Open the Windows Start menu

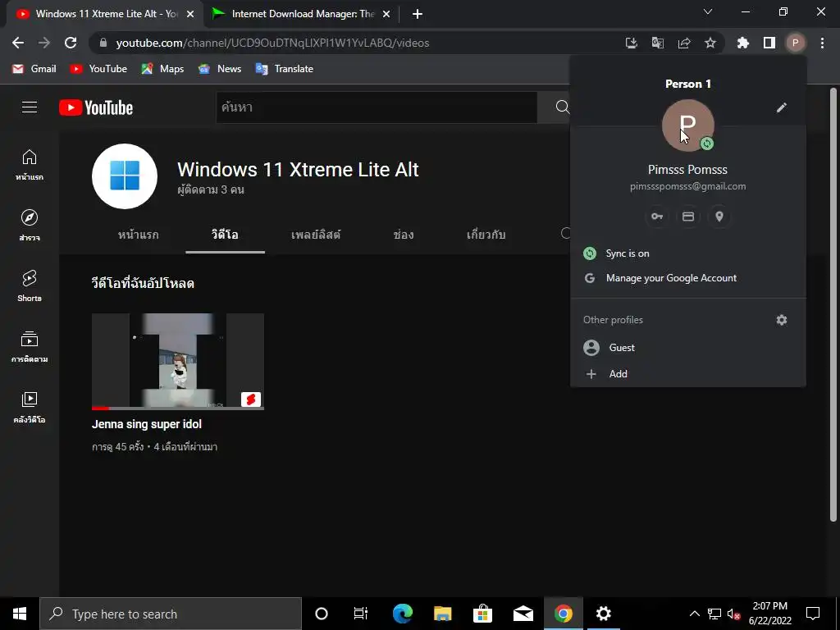tap(20, 614)
